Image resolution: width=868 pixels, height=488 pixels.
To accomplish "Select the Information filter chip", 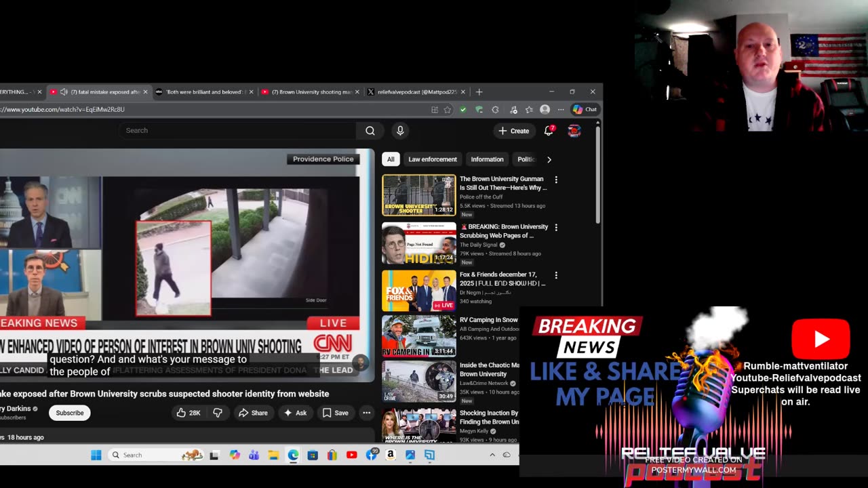I will tap(487, 159).
